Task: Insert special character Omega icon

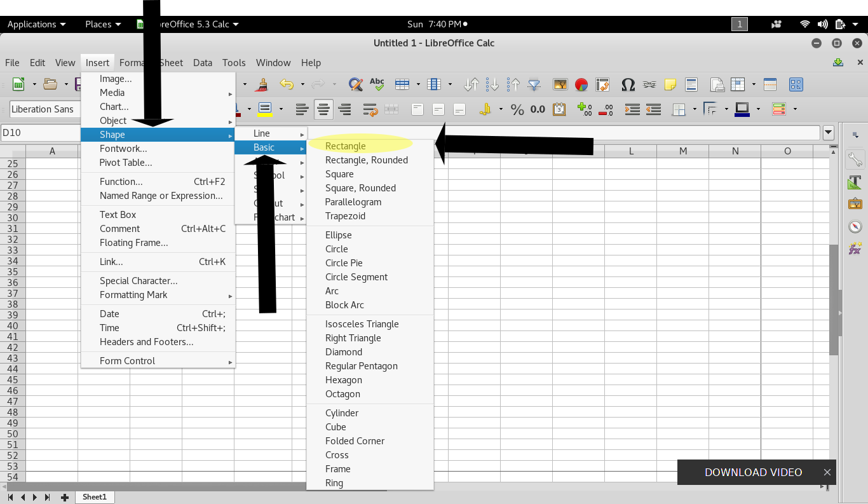Action: click(x=628, y=84)
